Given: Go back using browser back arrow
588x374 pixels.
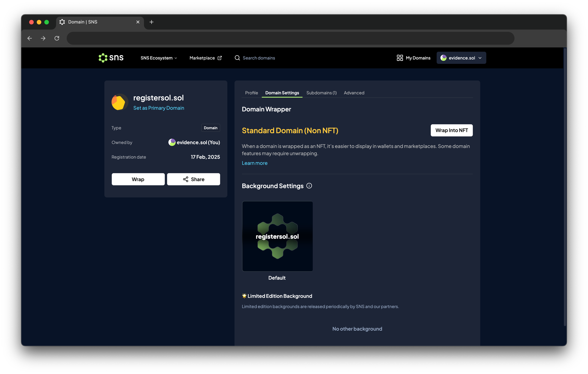Looking at the screenshot, I should pyautogui.click(x=30, y=38).
